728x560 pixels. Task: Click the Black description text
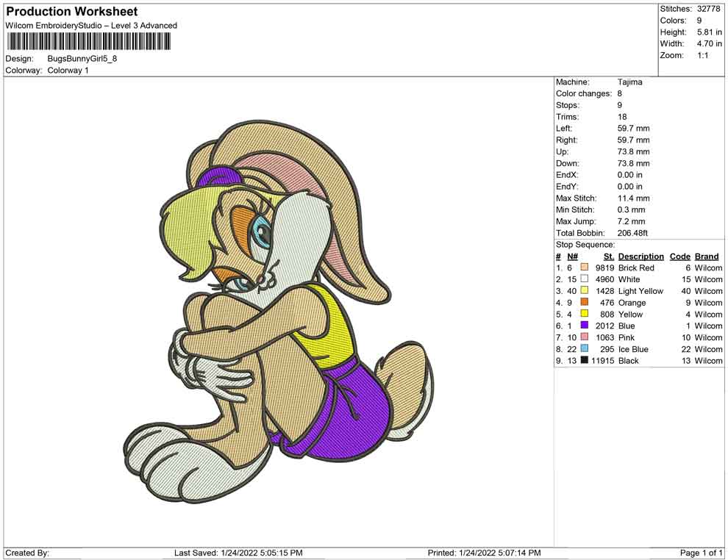coord(629,361)
